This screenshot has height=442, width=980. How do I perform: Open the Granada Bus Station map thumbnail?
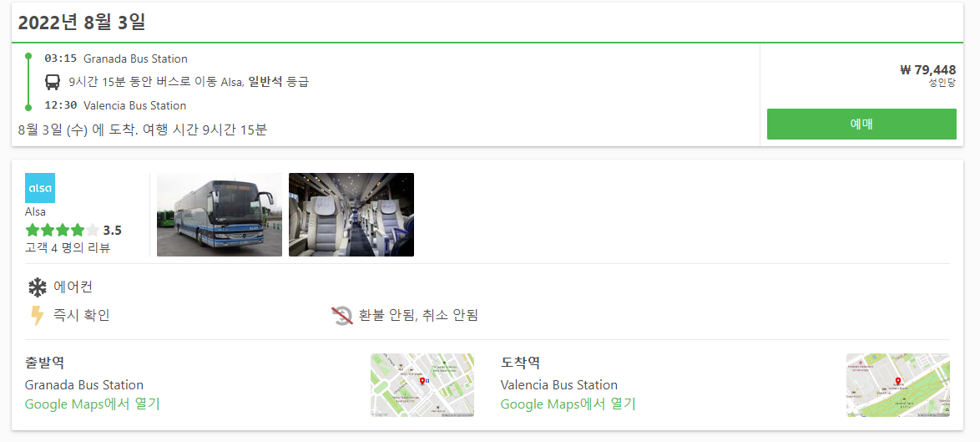[x=422, y=385]
